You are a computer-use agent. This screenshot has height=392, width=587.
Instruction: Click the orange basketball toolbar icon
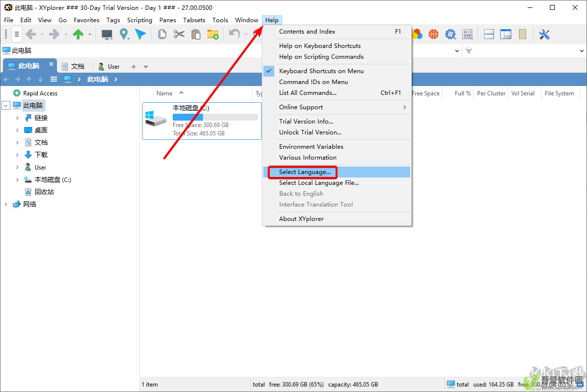pos(434,35)
